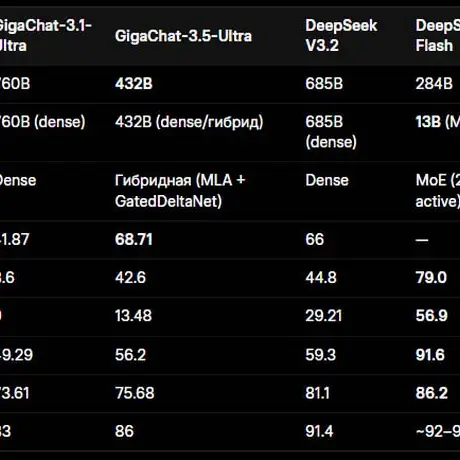The width and height of the screenshot is (460, 460).
Task: Select the 56.2 cell
Action: click(130, 355)
